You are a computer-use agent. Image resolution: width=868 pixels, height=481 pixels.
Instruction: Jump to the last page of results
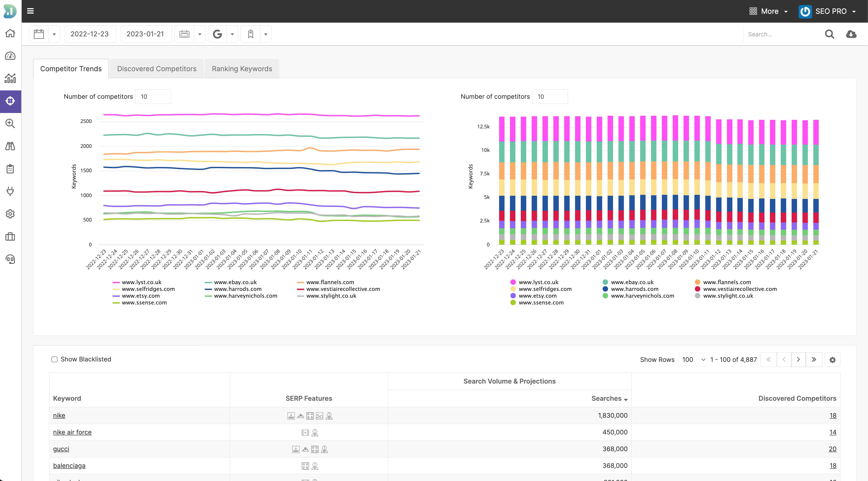click(814, 359)
